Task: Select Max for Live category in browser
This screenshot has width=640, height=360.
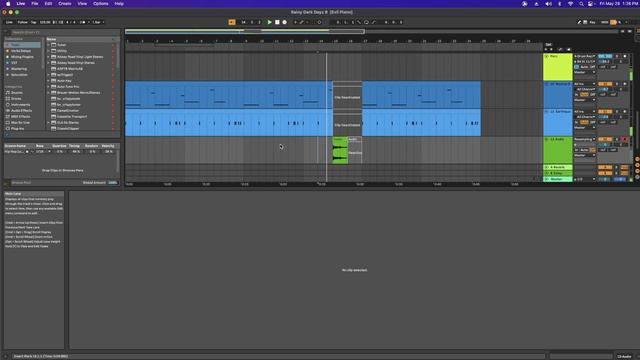Action: pos(20,122)
